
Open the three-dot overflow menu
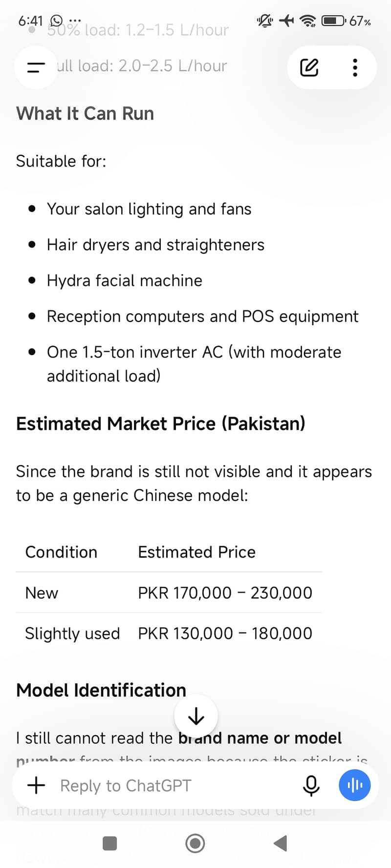coord(355,67)
